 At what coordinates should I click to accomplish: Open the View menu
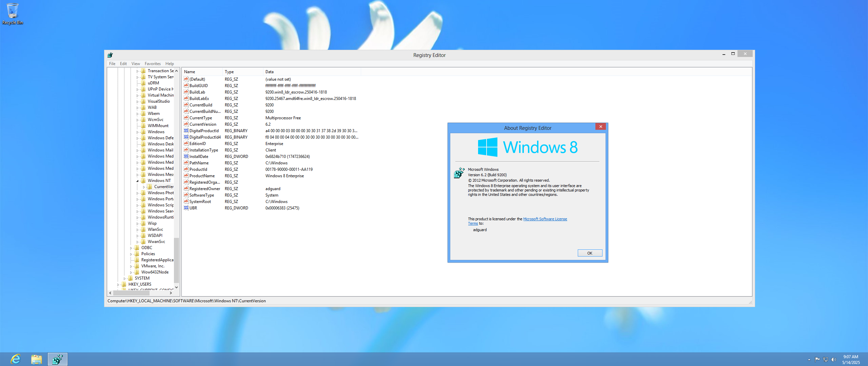coord(136,63)
